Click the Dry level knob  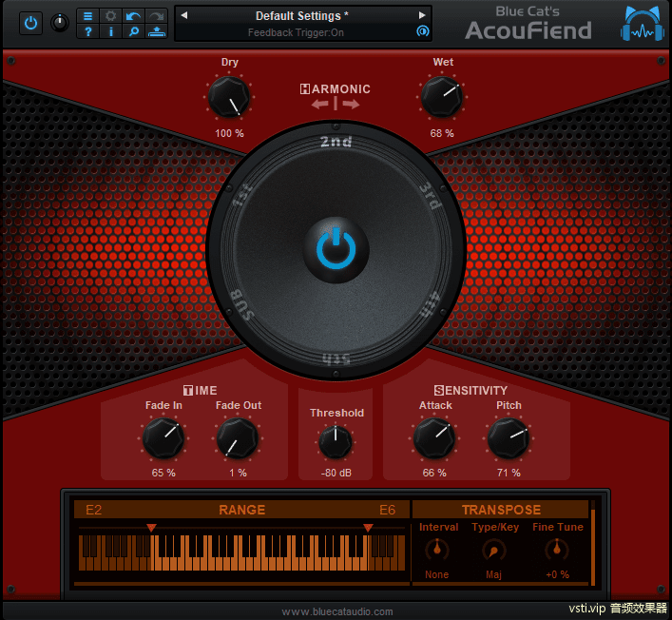coord(229,97)
